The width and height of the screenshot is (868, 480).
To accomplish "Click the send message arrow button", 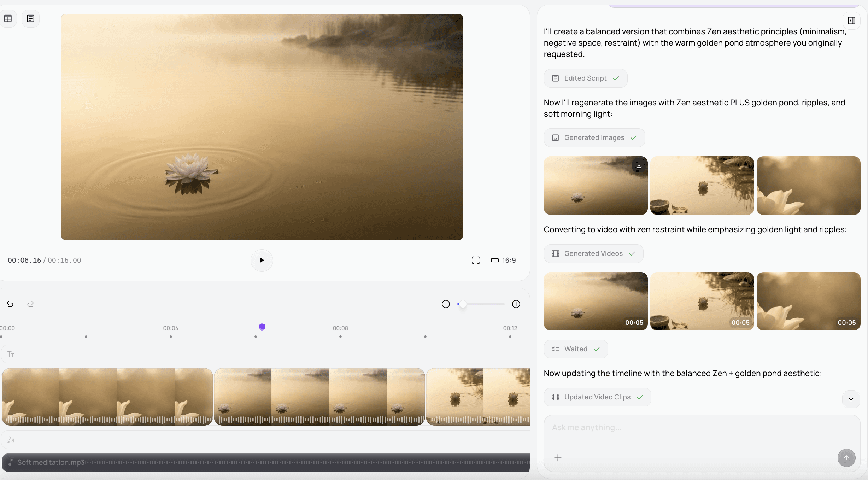I will pos(846,458).
